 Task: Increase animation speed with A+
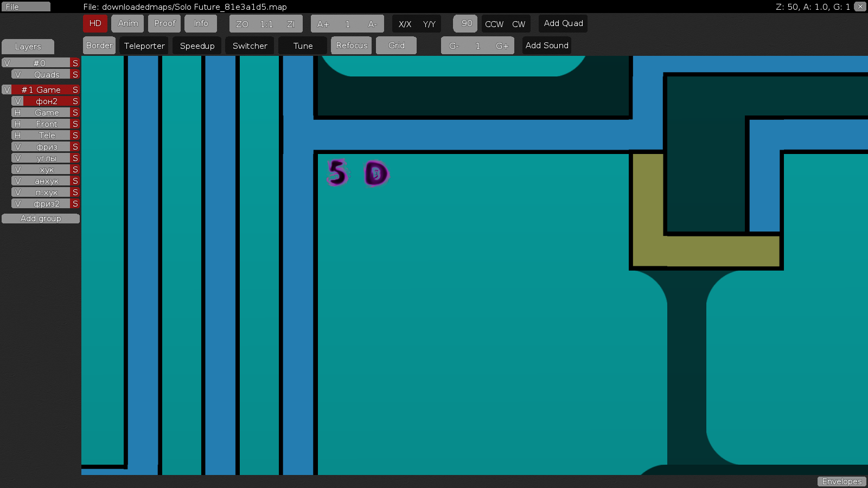point(322,23)
